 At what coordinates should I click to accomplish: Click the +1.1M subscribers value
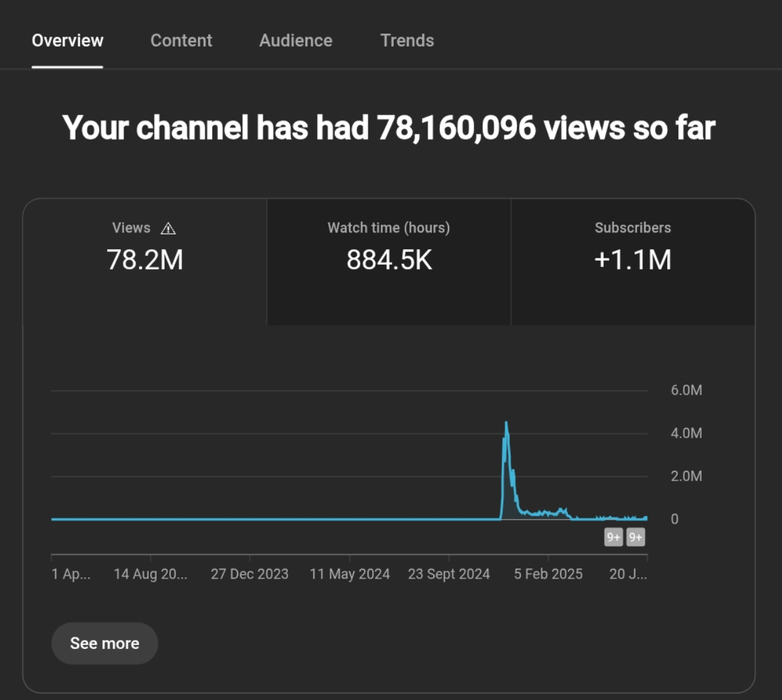[x=633, y=260]
